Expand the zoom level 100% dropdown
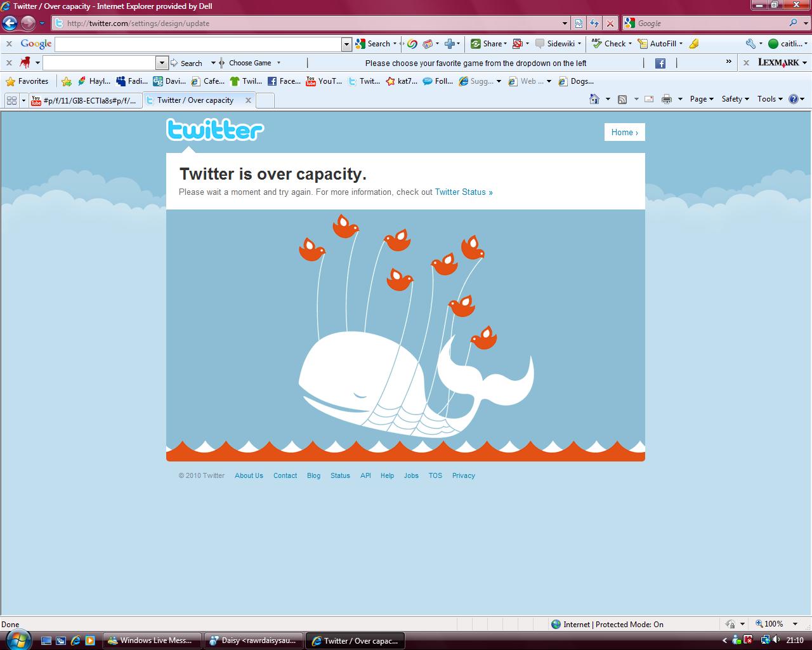Screen dimensions: 812x650 pos(796,624)
